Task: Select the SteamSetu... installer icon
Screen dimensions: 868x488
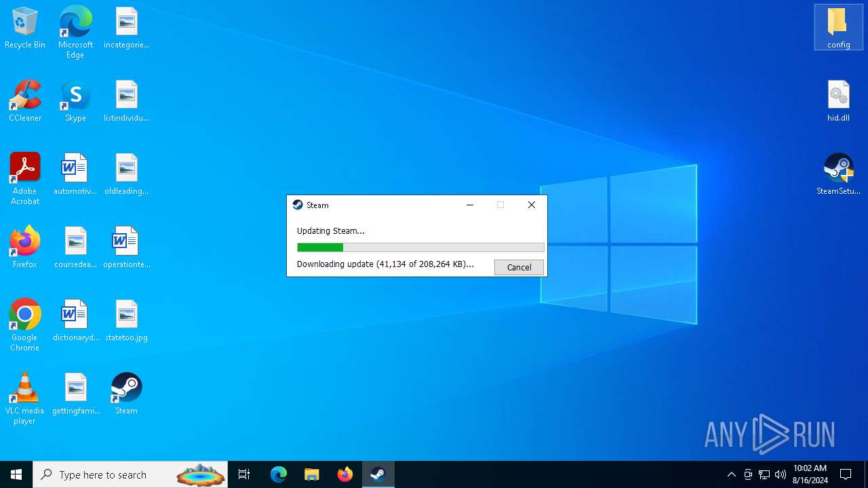Action: (838, 175)
